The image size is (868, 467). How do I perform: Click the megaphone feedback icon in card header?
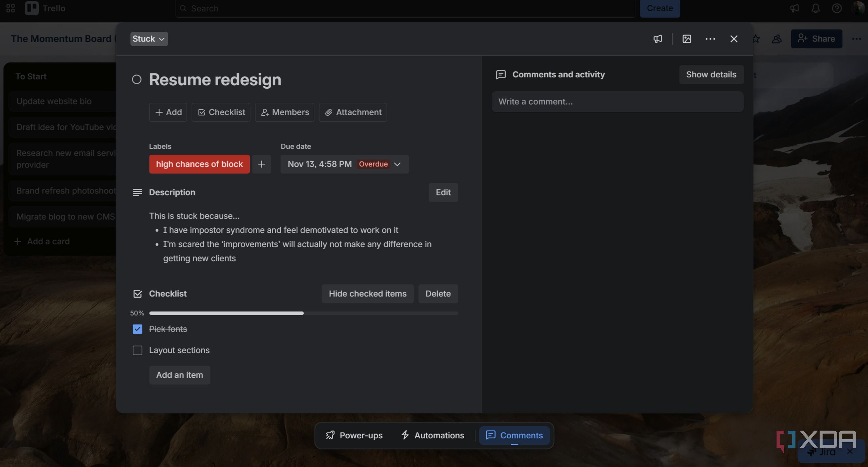pos(658,39)
